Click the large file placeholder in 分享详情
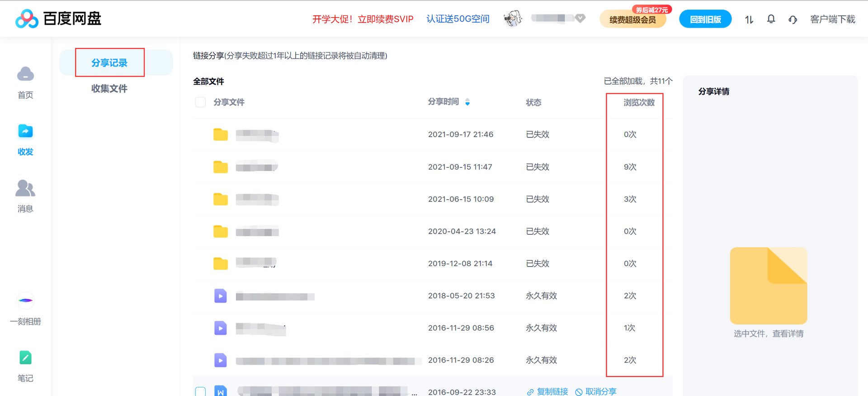The width and height of the screenshot is (868, 396). [x=769, y=286]
